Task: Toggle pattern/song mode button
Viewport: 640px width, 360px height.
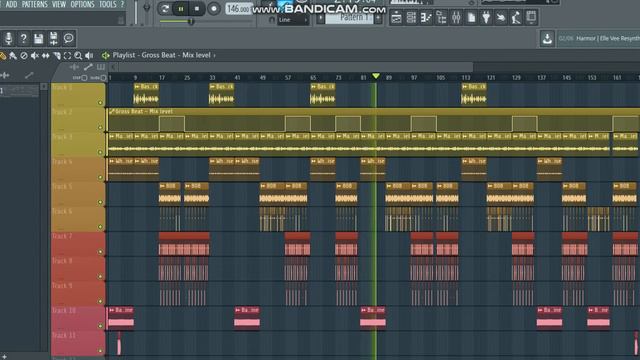Action: 165,9
